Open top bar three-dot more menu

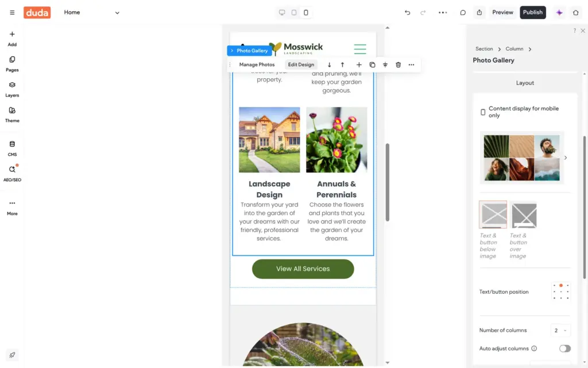[443, 13]
